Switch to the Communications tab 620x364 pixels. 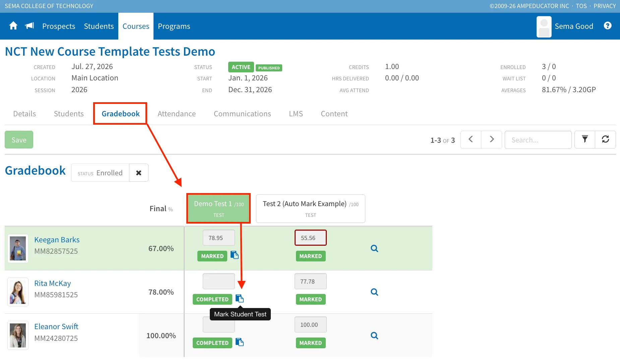pos(242,114)
